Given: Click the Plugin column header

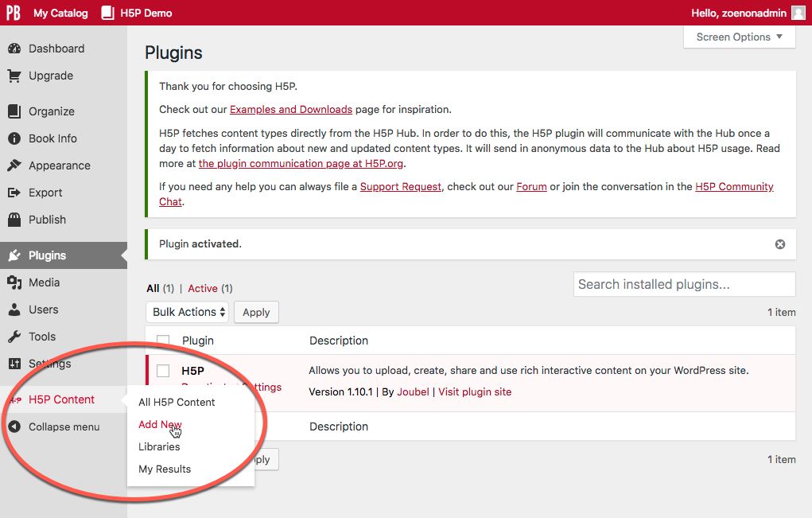Looking at the screenshot, I should (198, 341).
